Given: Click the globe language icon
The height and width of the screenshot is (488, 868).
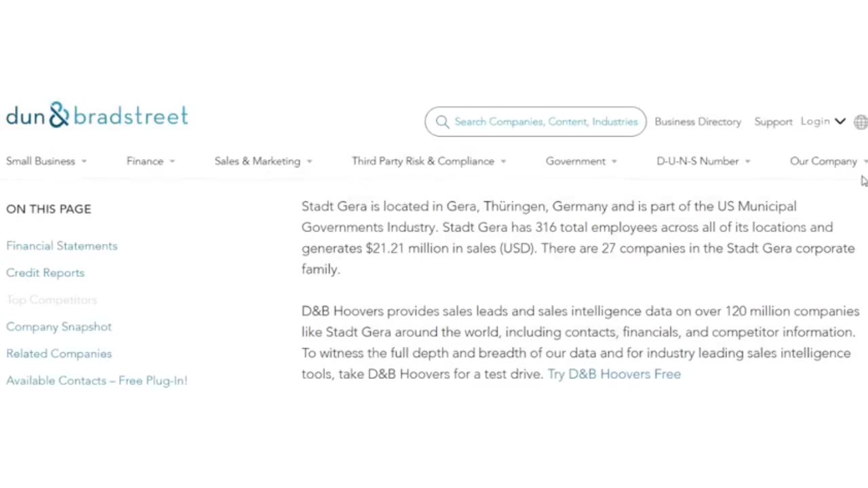Looking at the screenshot, I should pyautogui.click(x=861, y=122).
